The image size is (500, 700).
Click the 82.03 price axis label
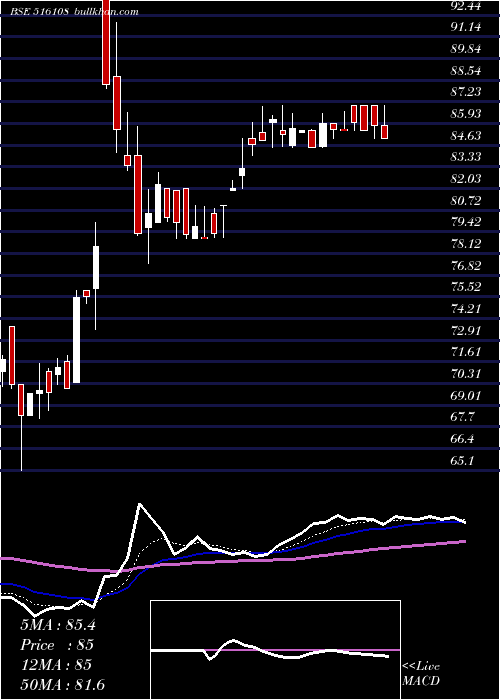click(x=465, y=179)
